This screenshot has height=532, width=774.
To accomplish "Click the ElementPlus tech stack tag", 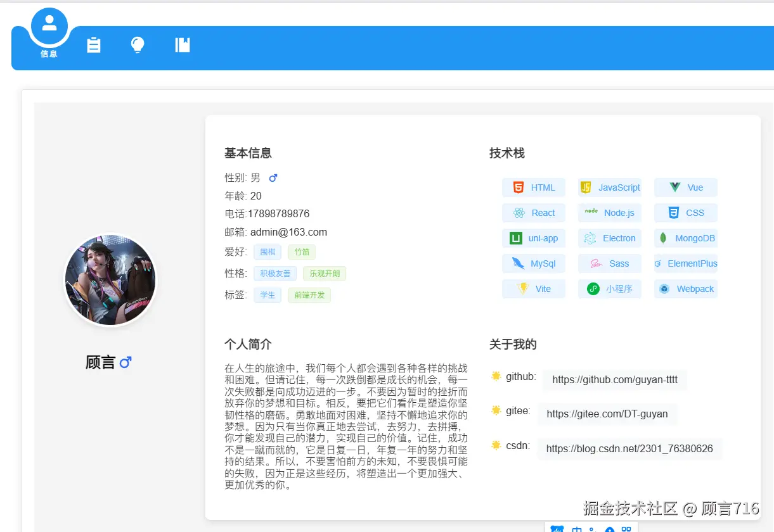I will 685,263.
